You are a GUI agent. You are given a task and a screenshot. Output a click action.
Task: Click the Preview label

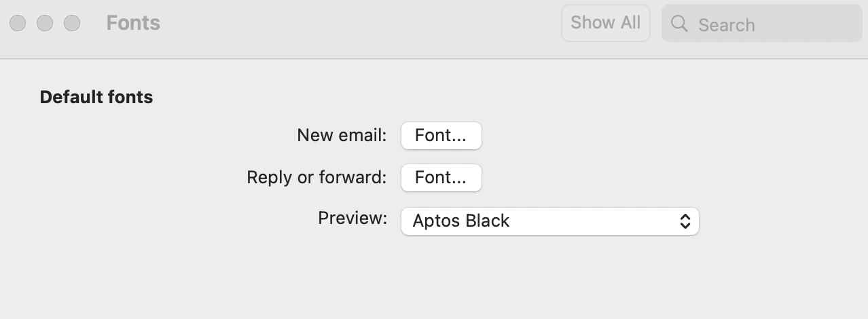tap(352, 219)
